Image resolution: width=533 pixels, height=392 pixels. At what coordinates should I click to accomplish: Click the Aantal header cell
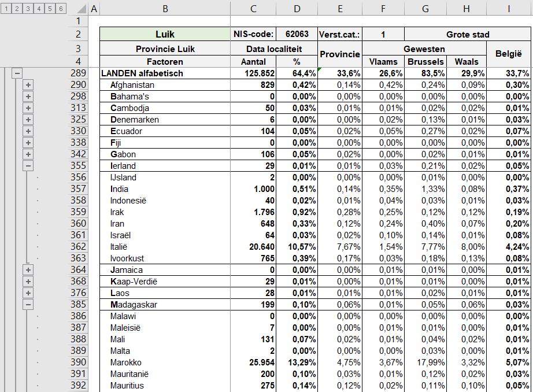(253, 61)
